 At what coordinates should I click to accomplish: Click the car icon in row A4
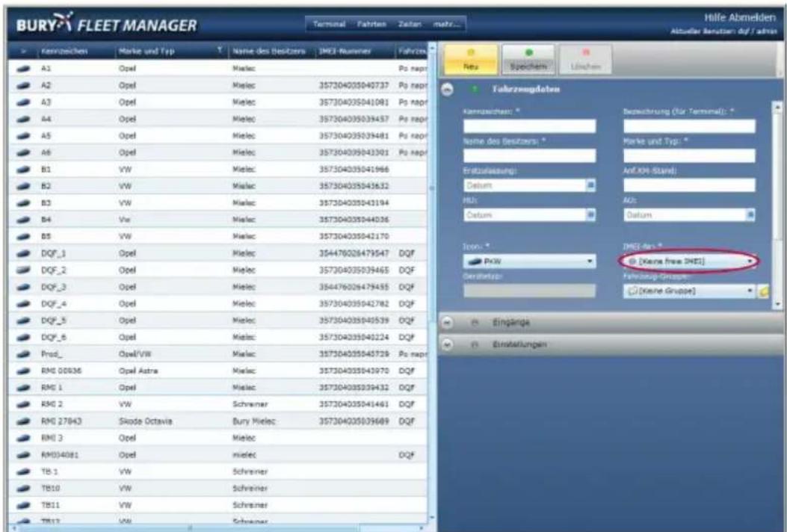[23, 120]
